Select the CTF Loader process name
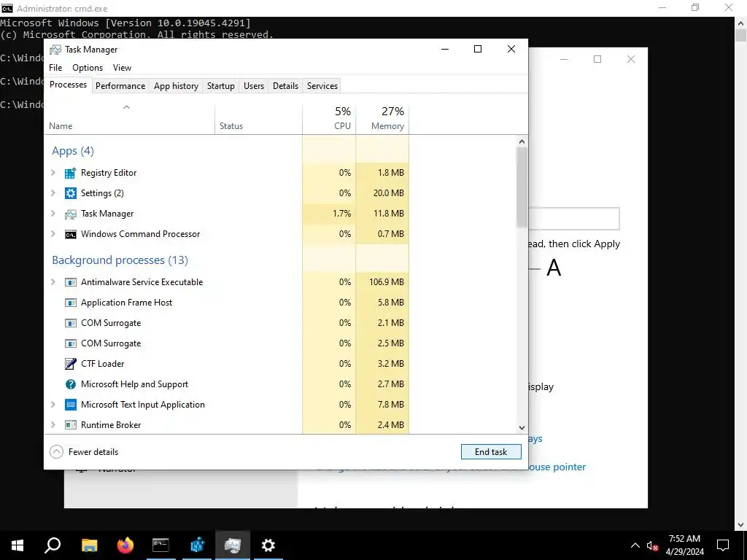This screenshot has width=747, height=560. tap(102, 364)
